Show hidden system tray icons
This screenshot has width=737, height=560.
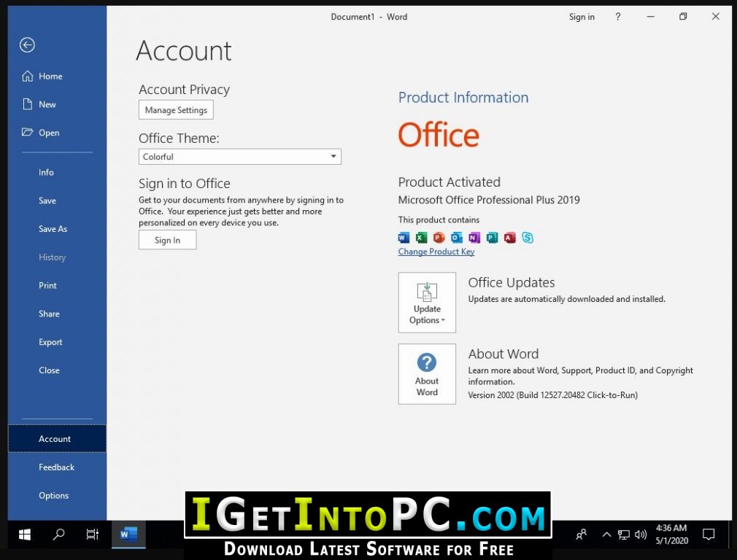[606, 534]
